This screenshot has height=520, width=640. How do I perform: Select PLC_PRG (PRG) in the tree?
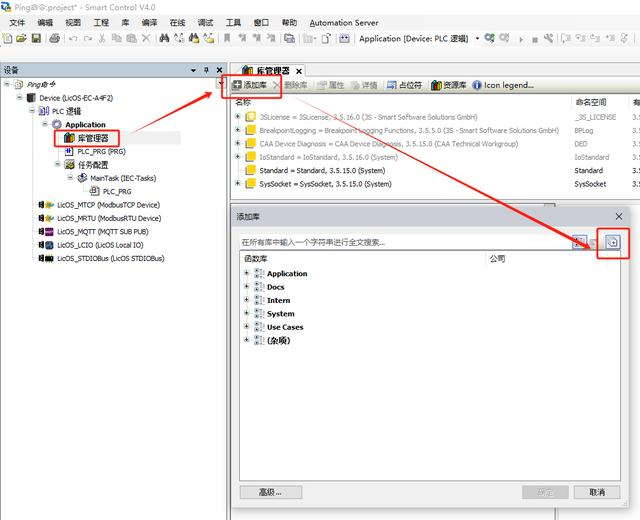(100, 152)
